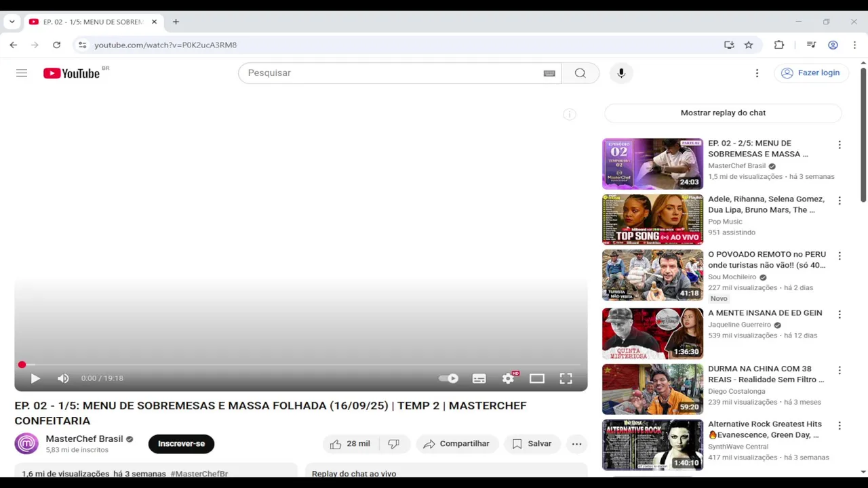Click the address bar URL
The height and width of the screenshot is (488, 868).
[165, 45]
